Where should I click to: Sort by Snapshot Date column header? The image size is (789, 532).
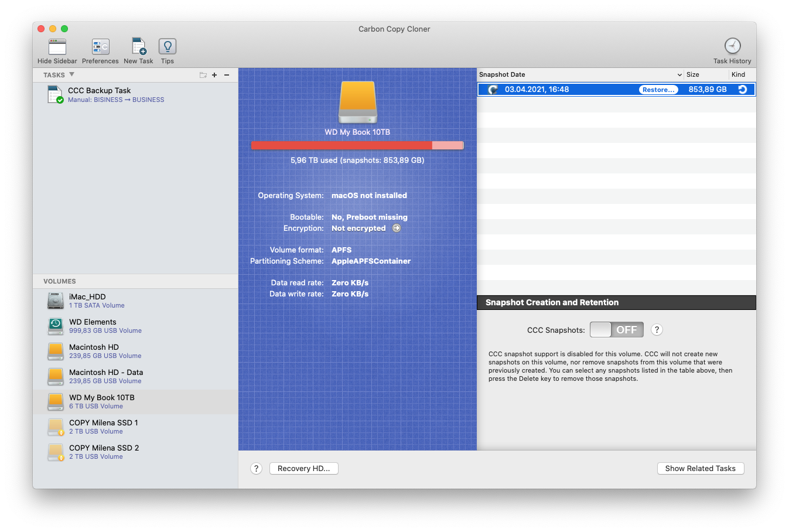pyautogui.click(x=580, y=74)
